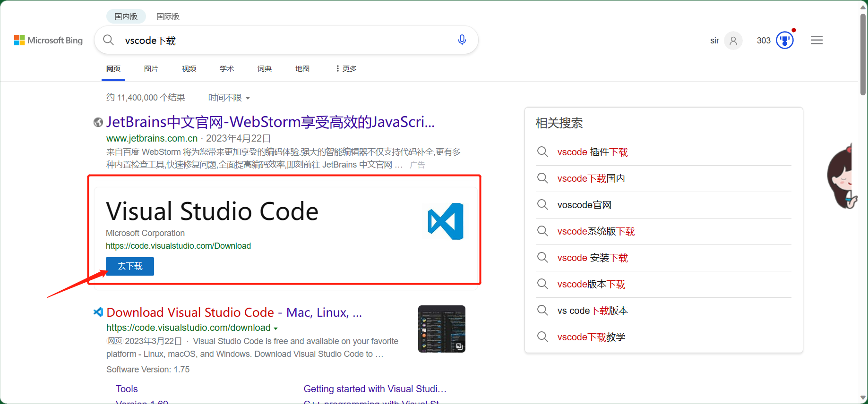Click the Visual Studio Code logo image
The height and width of the screenshot is (404, 868).
click(446, 221)
